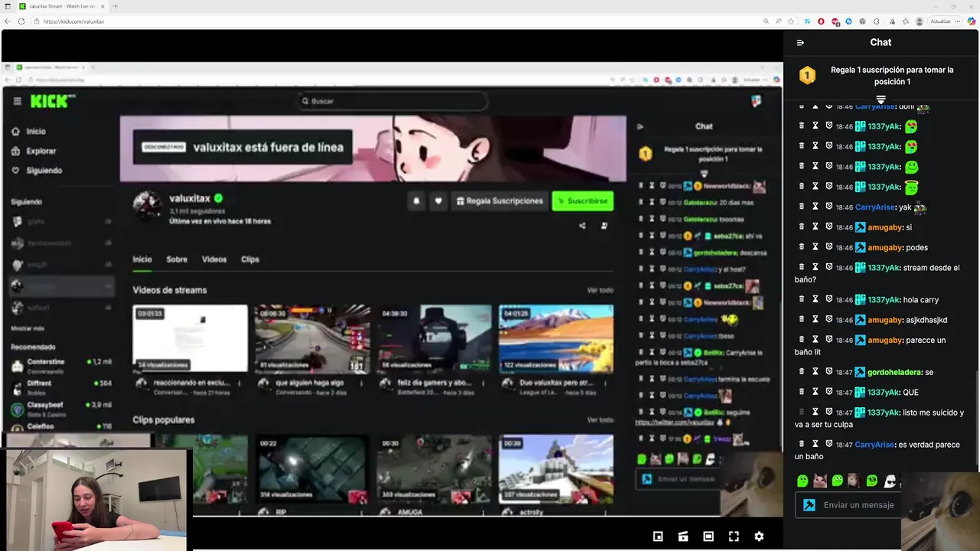Toggle the heart follow button on valuxitax channel
Viewport: 980px width, 551px height.
point(438,201)
